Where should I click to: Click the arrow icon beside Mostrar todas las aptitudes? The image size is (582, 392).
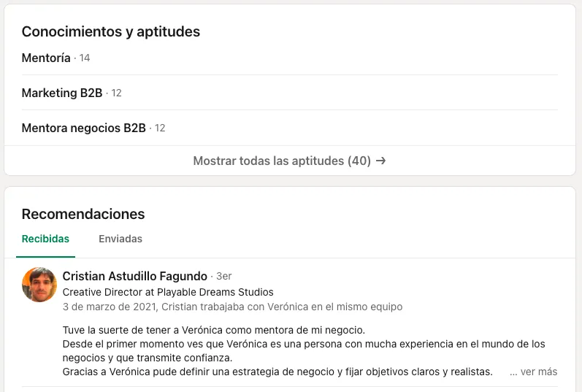[x=381, y=161]
